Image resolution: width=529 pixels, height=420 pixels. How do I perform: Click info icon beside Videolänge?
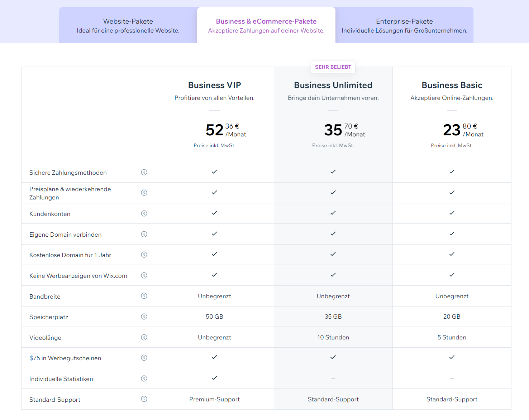tap(144, 337)
